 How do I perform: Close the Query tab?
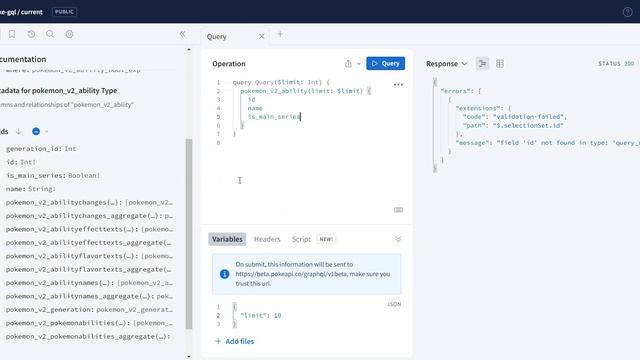click(262, 36)
